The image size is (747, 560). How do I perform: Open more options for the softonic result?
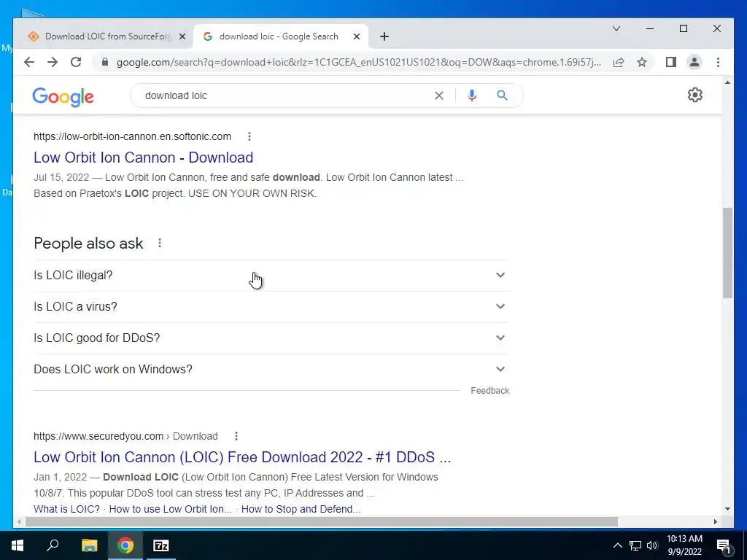click(249, 136)
